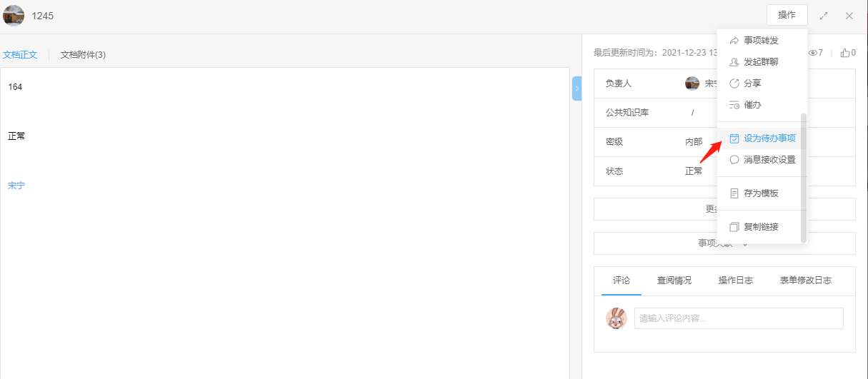Image resolution: width=868 pixels, height=379 pixels.
Task: Click the 分享 share icon
Action: pyautogui.click(x=734, y=84)
